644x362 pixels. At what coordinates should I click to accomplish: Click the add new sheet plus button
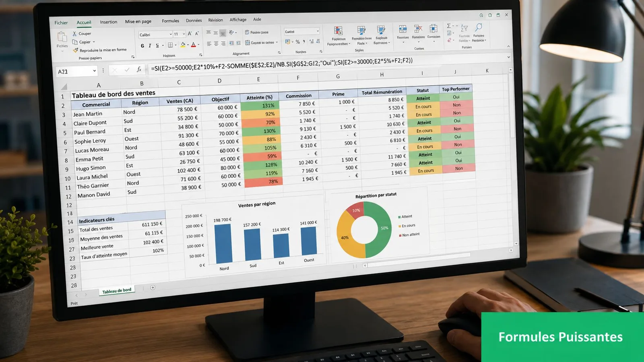pos(153,288)
